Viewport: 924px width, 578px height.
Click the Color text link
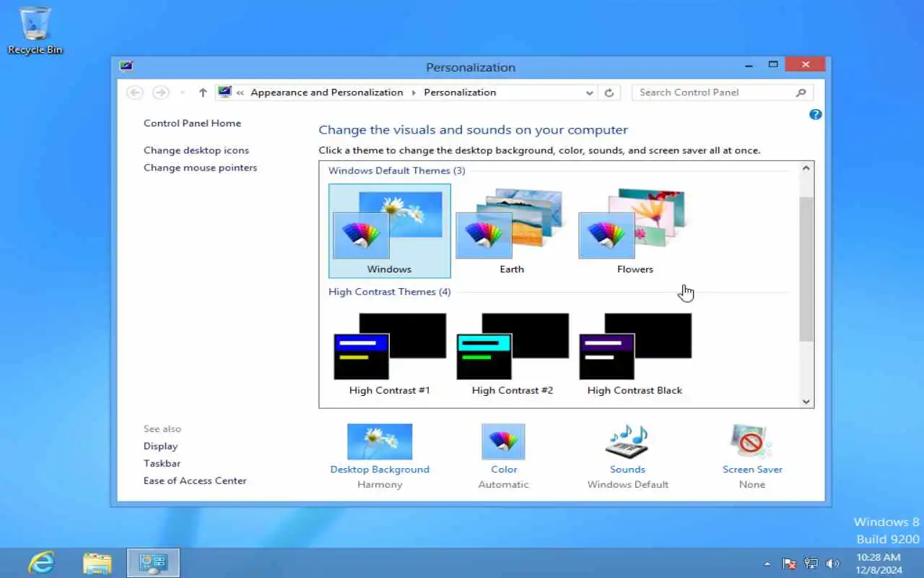[x=504, y=469]
